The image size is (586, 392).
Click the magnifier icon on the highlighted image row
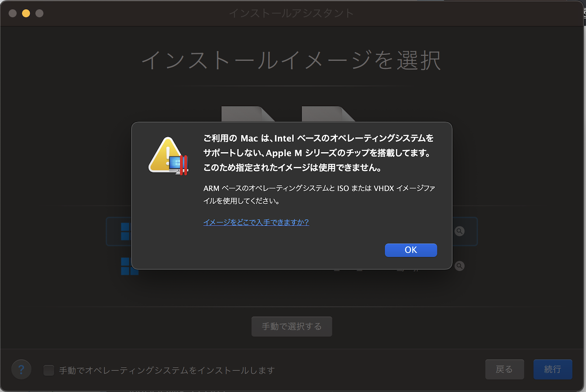click(459, 231)
